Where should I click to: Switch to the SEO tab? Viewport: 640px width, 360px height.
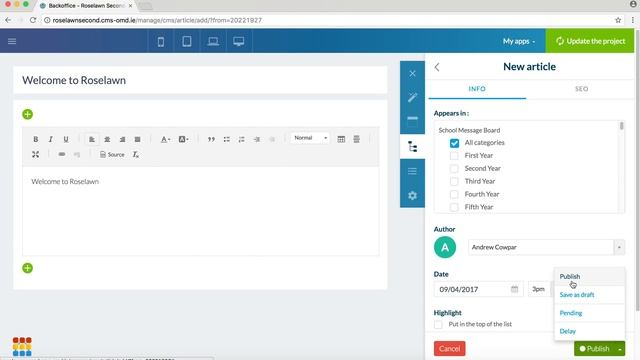pos(582,89)
